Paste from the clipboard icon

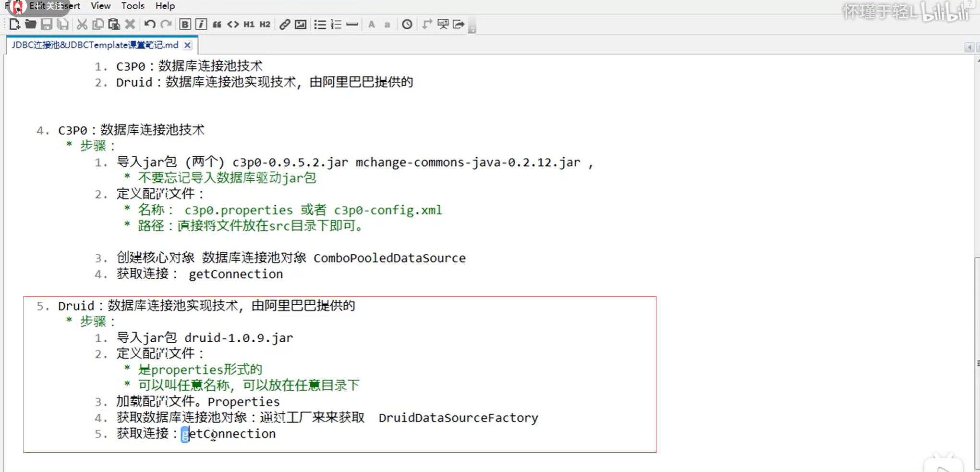[114, 24]
